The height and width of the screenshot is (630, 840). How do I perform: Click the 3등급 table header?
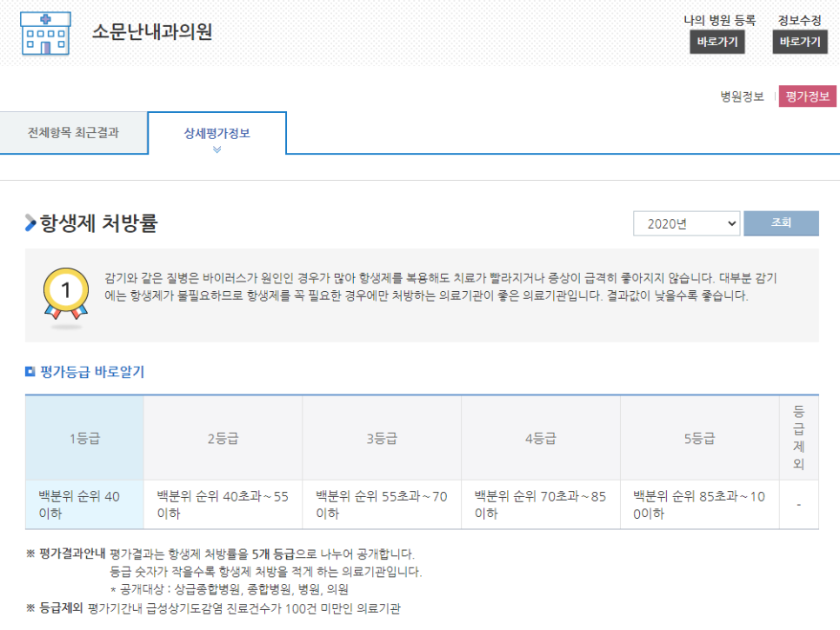tap(382, 438)
